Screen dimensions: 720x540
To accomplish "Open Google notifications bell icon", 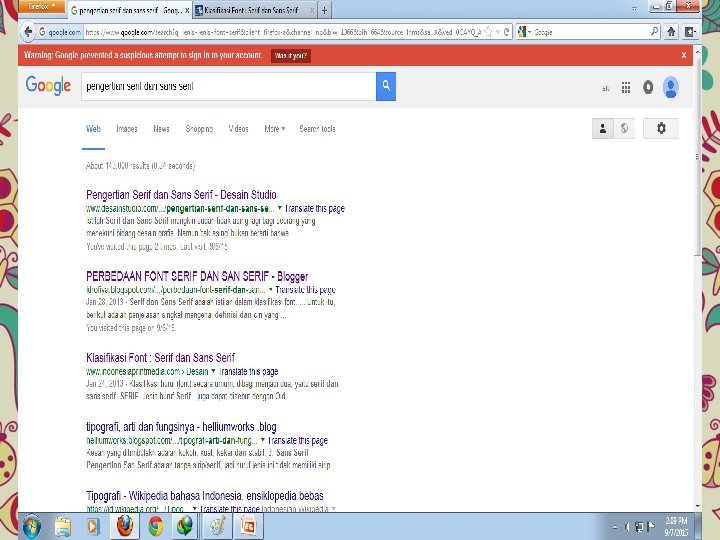I will tap(648, 87).
